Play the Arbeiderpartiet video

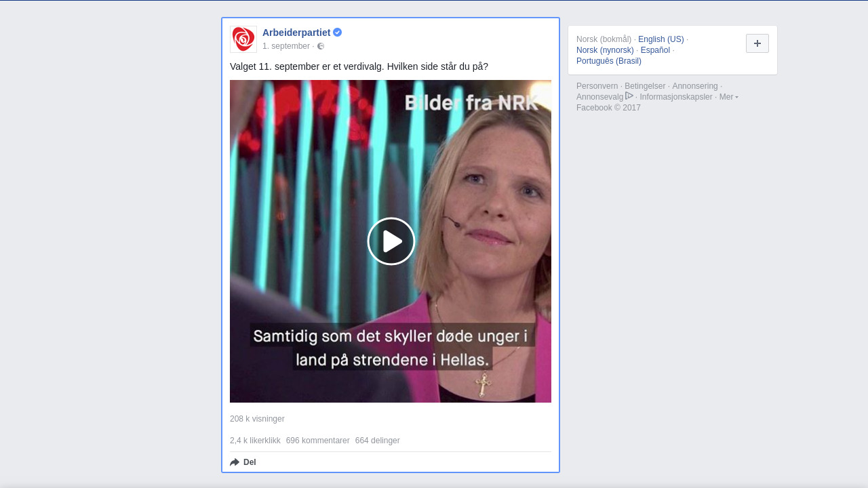(x=391, y=241)
